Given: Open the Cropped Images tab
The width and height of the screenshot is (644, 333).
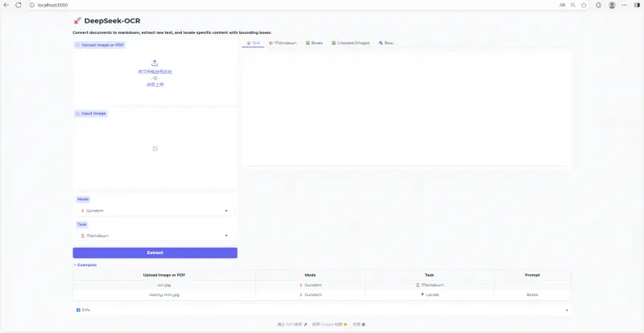Looking at the screenshot, I should pos(351,43).
